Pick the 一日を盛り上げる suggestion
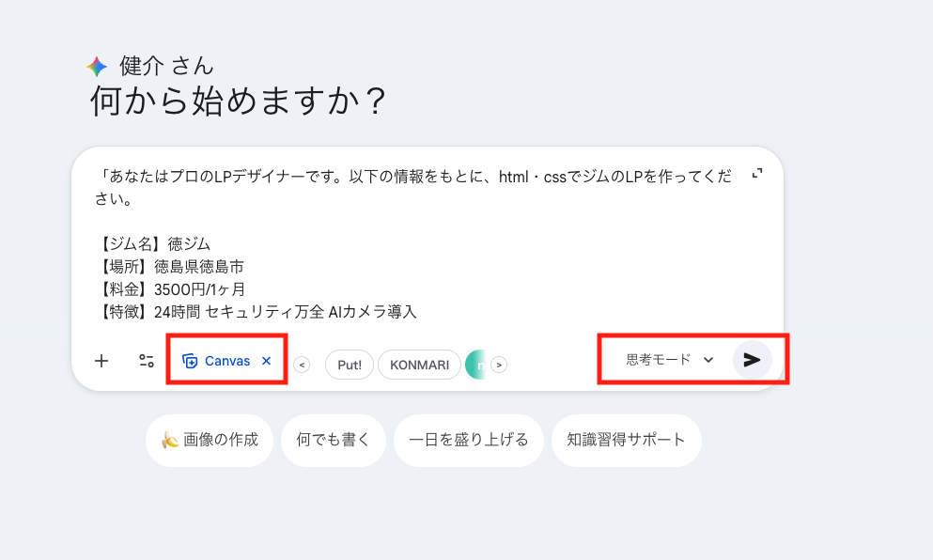The image size is (933, 560). (x=469, y=440)
